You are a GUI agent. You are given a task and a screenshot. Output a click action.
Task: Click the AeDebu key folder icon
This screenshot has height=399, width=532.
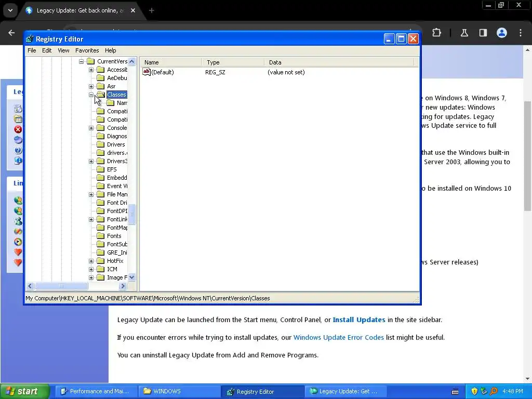tap(100, 78)
